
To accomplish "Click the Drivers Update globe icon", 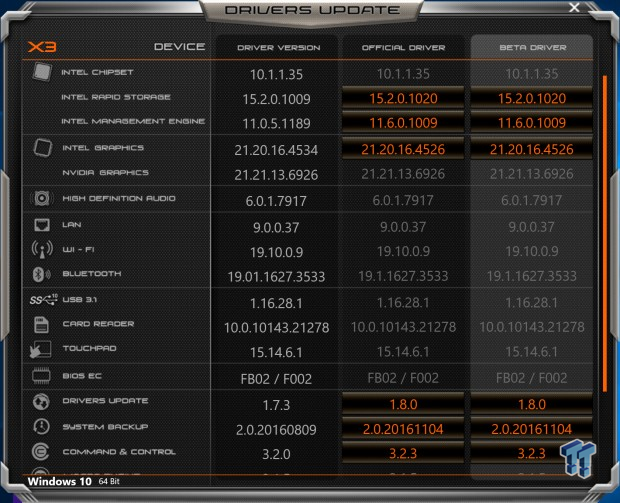I will tap(41, 401).
